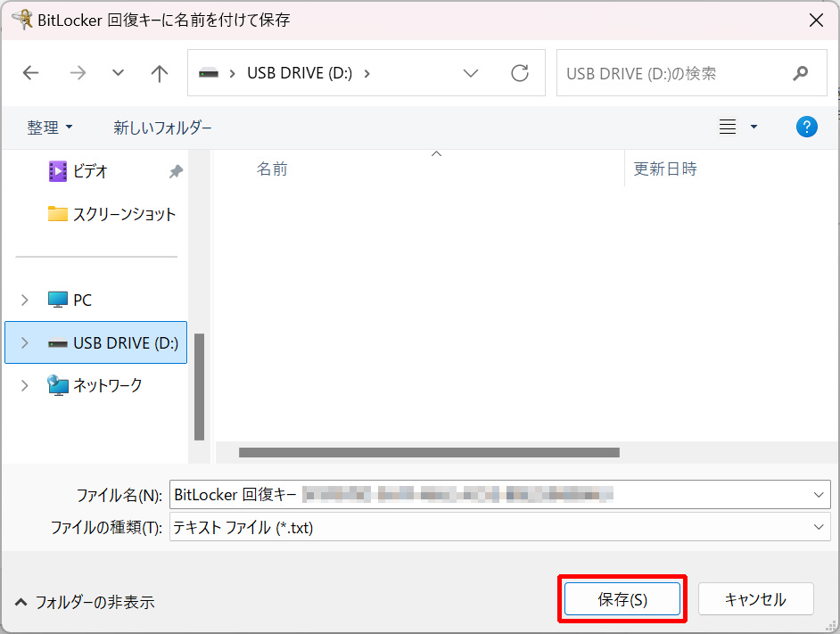The height and width of the screenshot is (634, 840).
Task: Click the キャンセル button
Action: tap(755, 599)
